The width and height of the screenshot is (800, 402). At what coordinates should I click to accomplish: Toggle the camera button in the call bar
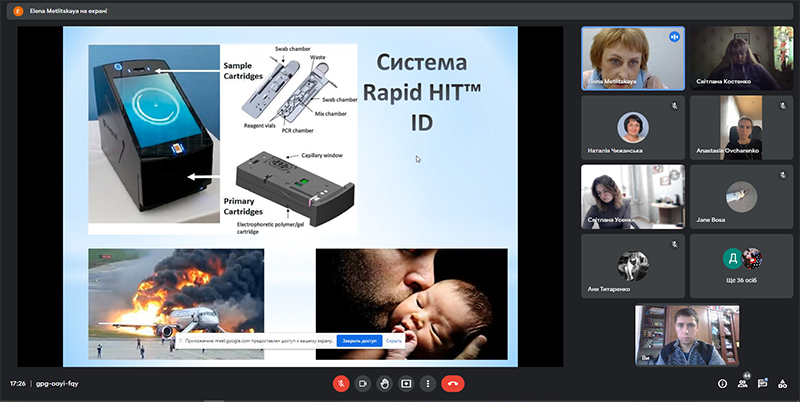pos(363,384)
